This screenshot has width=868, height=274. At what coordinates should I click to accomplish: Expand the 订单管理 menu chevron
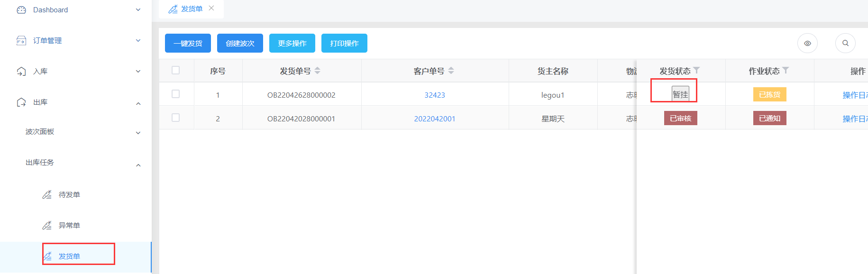click(x=138, y=41)
